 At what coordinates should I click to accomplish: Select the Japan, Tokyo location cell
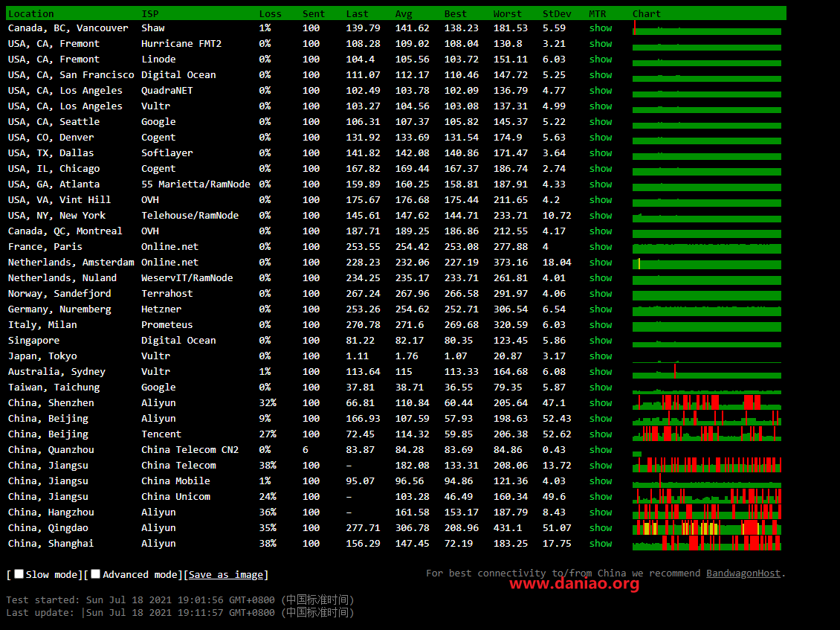pos(42,356)
